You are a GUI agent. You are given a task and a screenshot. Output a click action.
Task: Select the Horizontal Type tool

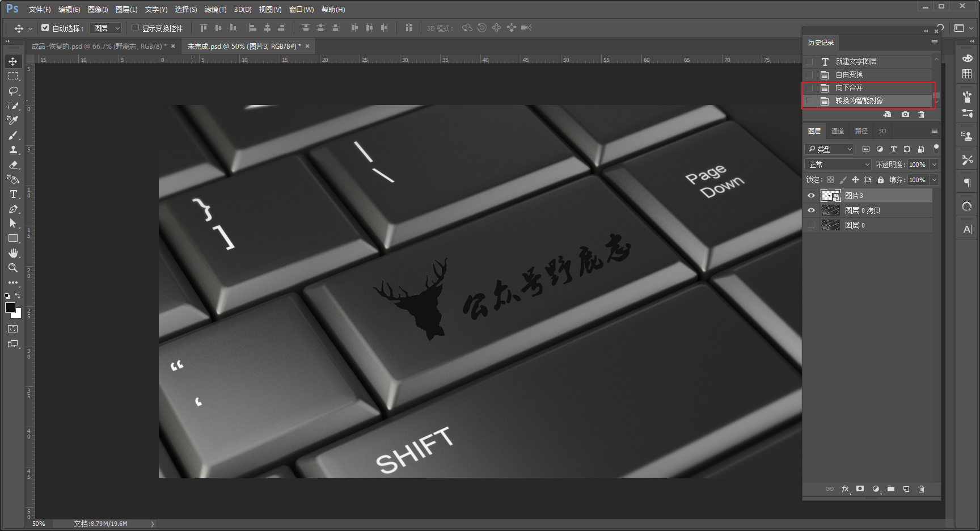(13, 194)
